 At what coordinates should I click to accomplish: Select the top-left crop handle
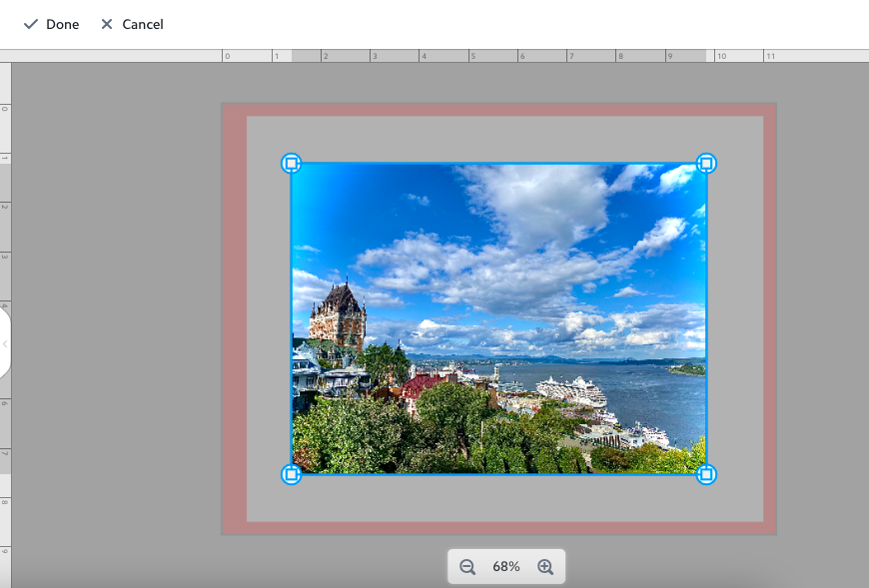[x=291, y=163]
